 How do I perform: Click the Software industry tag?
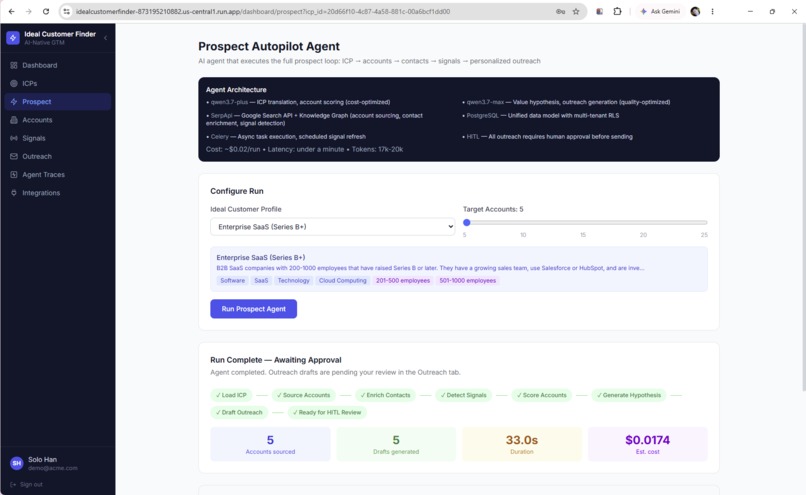click(232, 281)
